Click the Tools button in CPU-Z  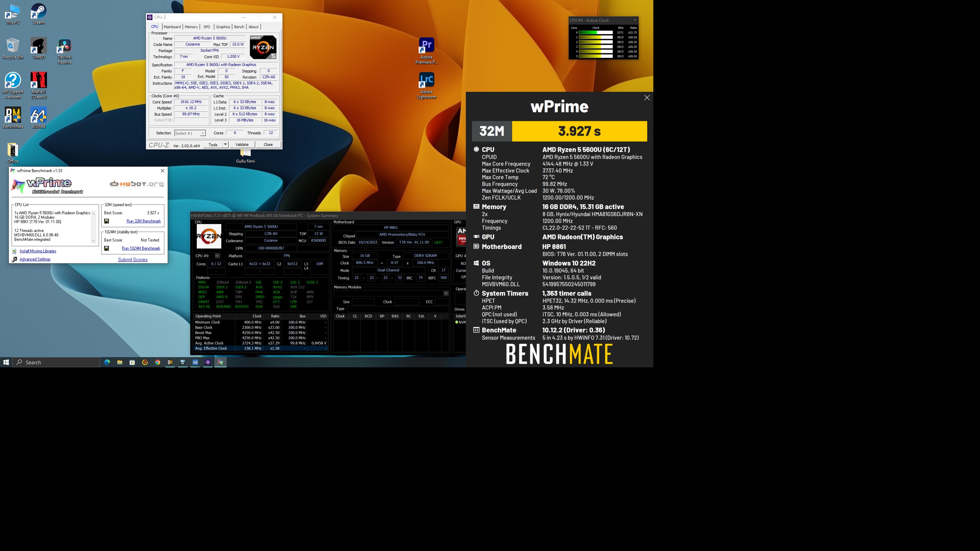213,145
